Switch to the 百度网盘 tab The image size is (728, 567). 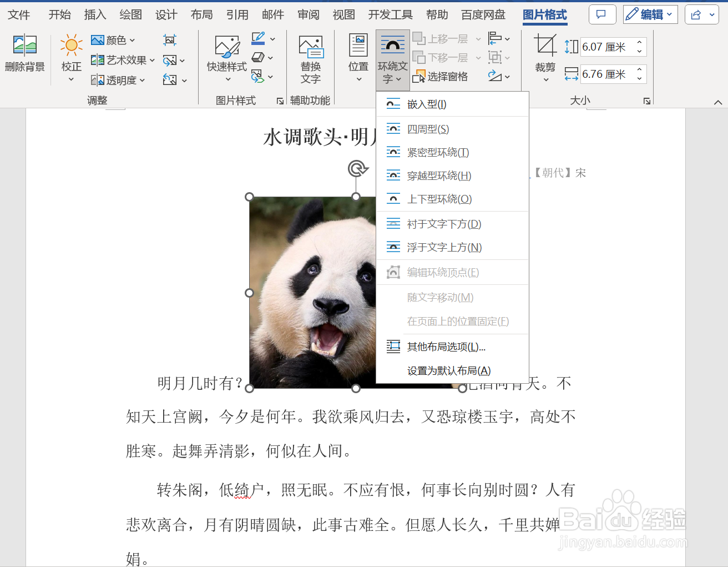click(483, 14)
